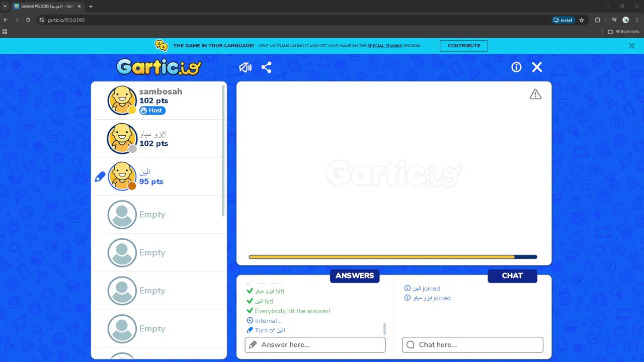644x362 pixels.
Task: Focus the 'Chat here...' input
Action: [472, 345]
